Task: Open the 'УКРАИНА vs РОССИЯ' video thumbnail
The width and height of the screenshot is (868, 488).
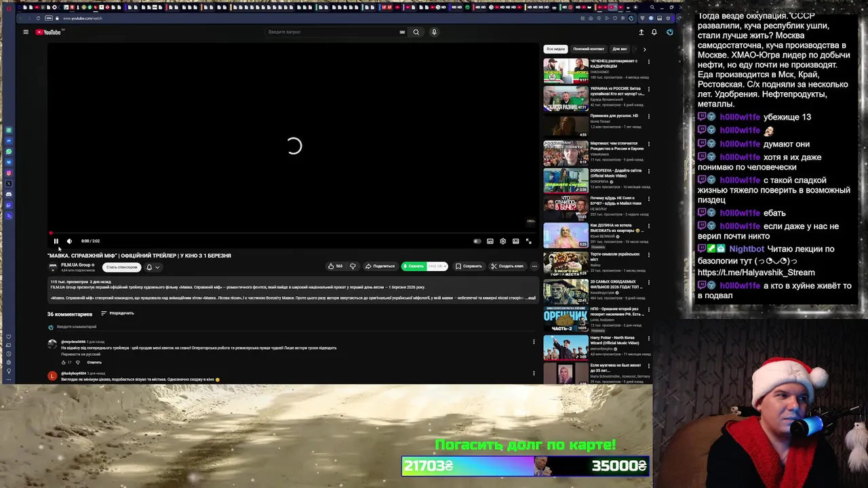Action: (566, 98)
